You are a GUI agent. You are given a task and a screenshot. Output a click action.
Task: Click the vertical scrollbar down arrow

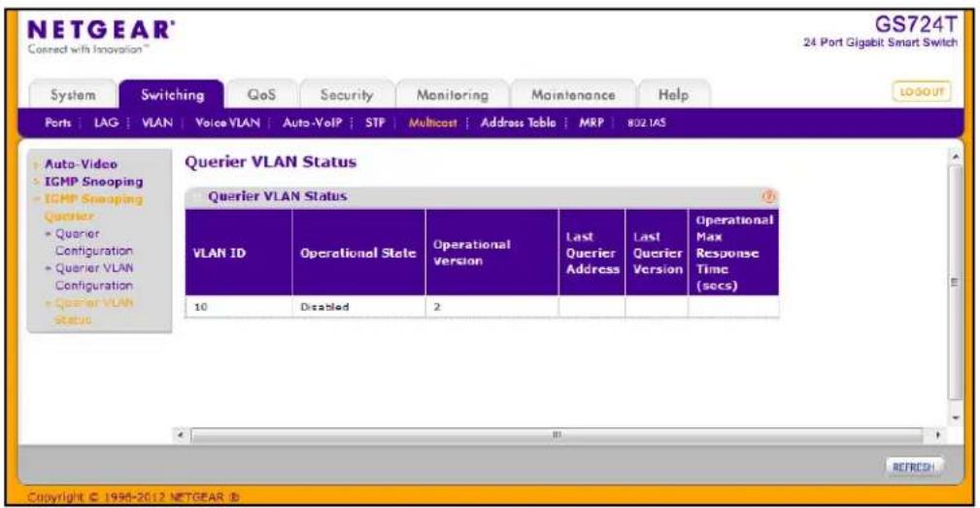[x=956, y=418]
